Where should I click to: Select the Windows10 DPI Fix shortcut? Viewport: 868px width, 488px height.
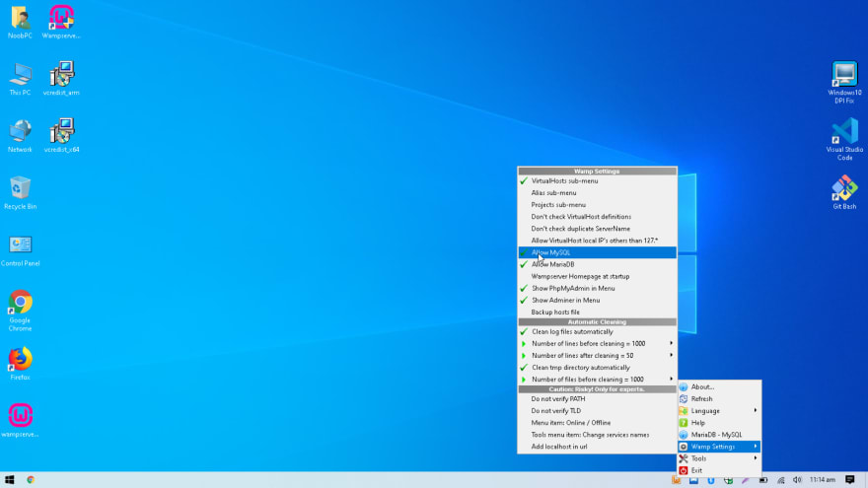point(844,83)
